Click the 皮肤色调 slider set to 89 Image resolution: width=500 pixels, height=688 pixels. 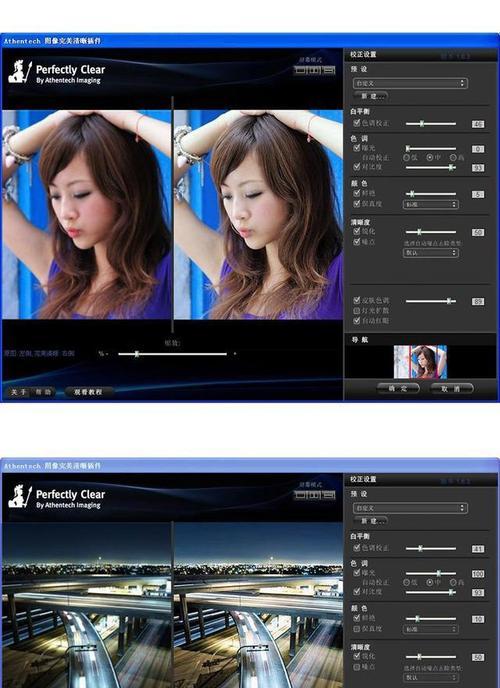tap(431, 301)
